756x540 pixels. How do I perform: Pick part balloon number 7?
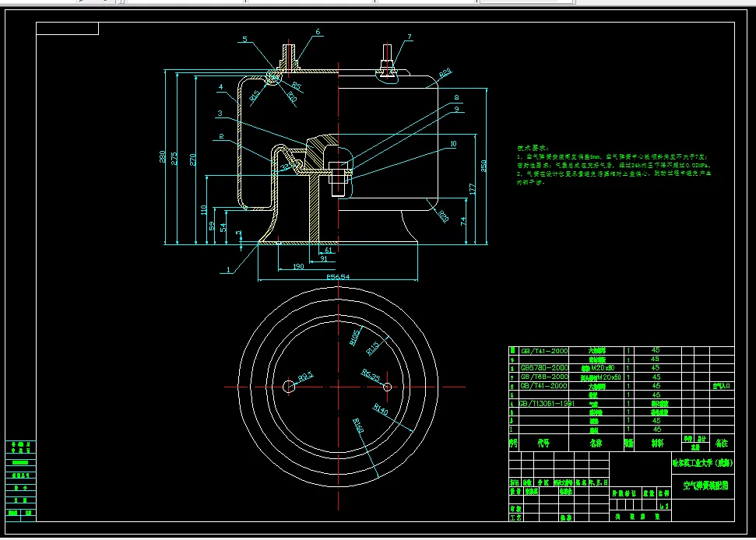click(x=410, y=37)
